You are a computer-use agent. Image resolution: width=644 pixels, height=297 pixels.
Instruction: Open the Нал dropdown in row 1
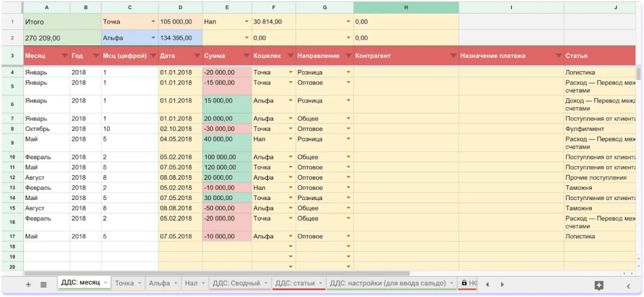pyautogui.click(x=245, y=22)
